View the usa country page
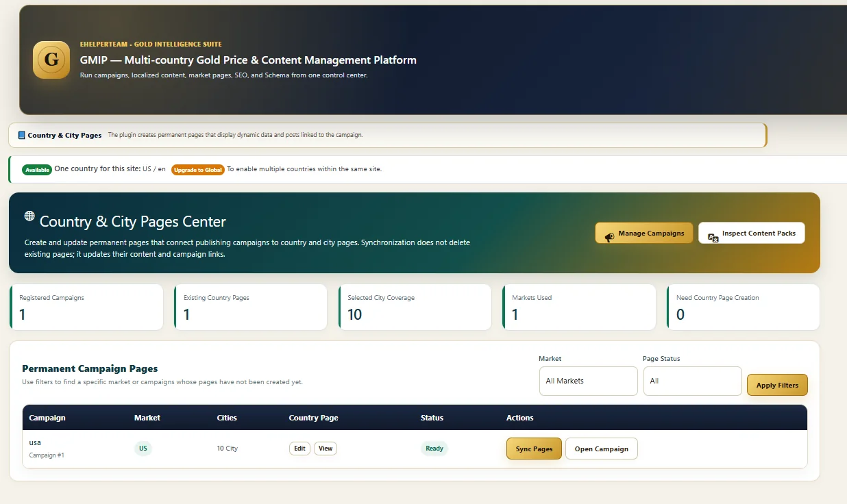This screenshot has width=847, height=504. (x=326, y=449)
